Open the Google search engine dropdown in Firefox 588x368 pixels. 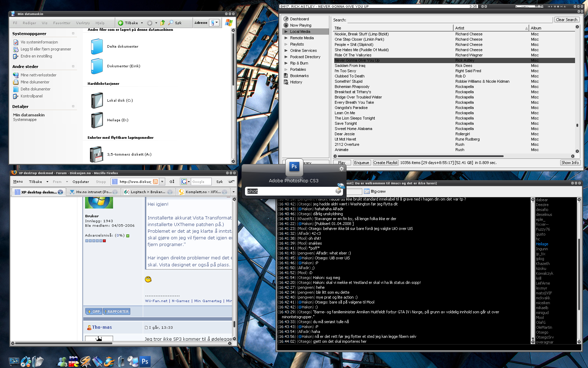tap(189, 182)
